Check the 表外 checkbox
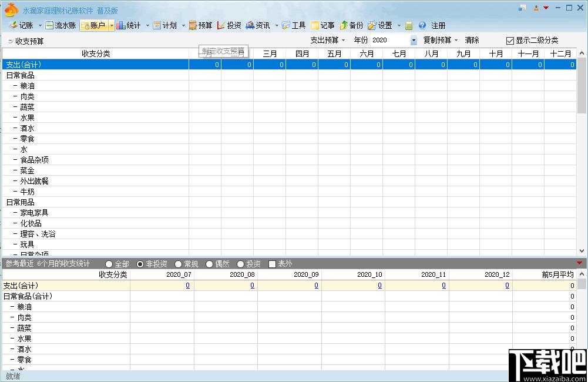The height and width of the screenshot is (382, 588). tap(272, 264)
